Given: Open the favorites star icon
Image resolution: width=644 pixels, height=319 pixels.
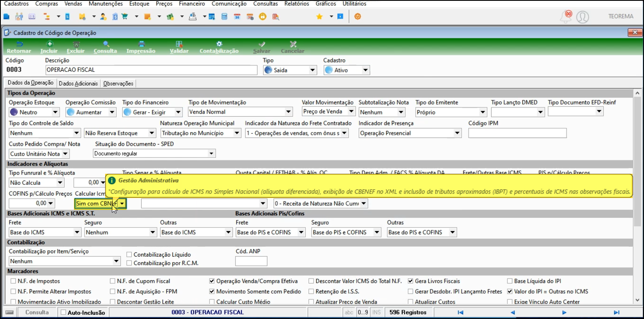Looking at the screenshot, I should pos(320,17).
